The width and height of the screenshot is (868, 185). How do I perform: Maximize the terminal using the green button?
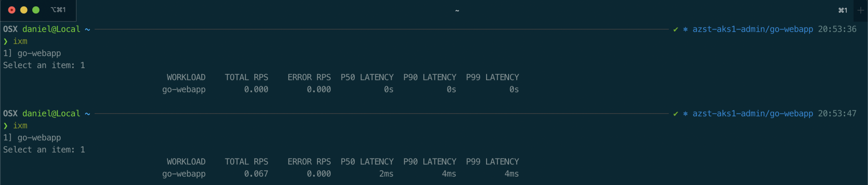[x=36, y=10]
